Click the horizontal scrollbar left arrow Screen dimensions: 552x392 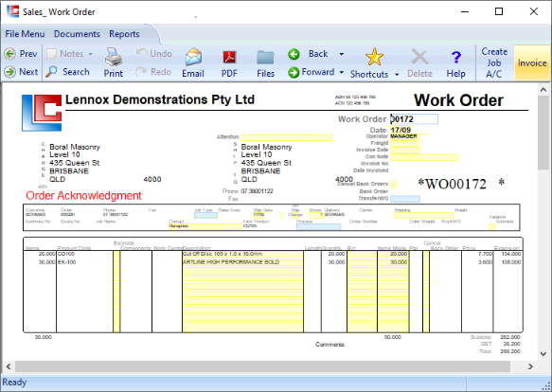(9, 366)
